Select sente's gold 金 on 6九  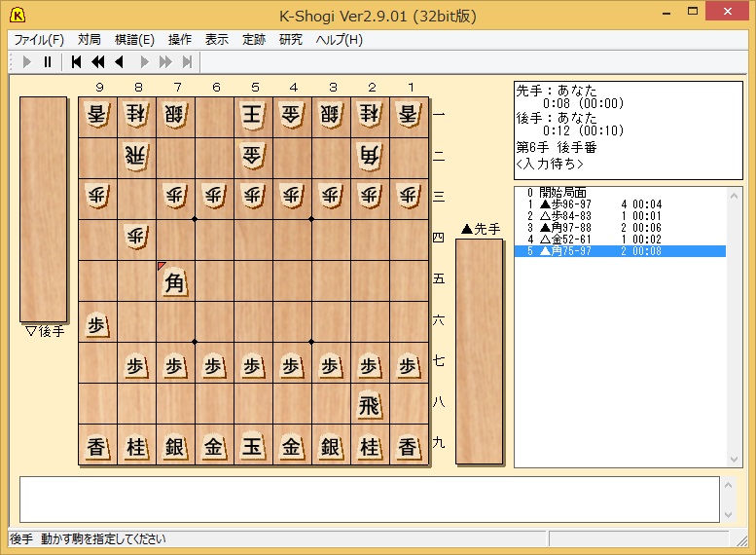click(x=214, y=445)
